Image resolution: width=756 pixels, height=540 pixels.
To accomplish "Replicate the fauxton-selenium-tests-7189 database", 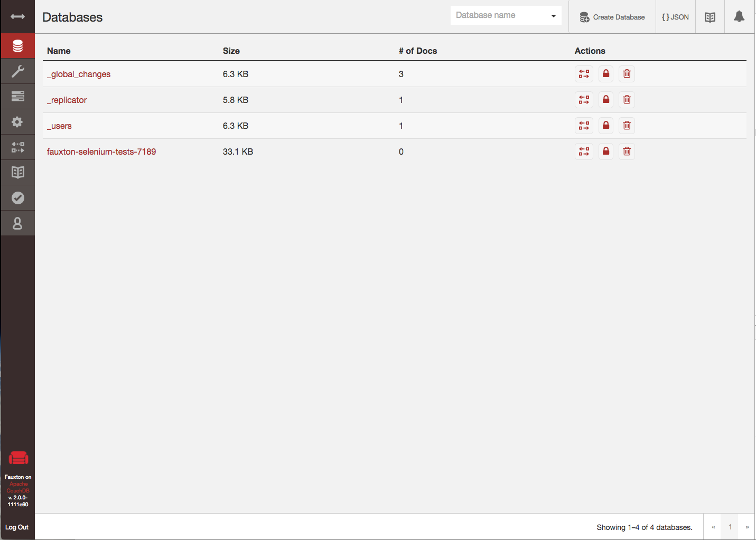I will point(584,151).
